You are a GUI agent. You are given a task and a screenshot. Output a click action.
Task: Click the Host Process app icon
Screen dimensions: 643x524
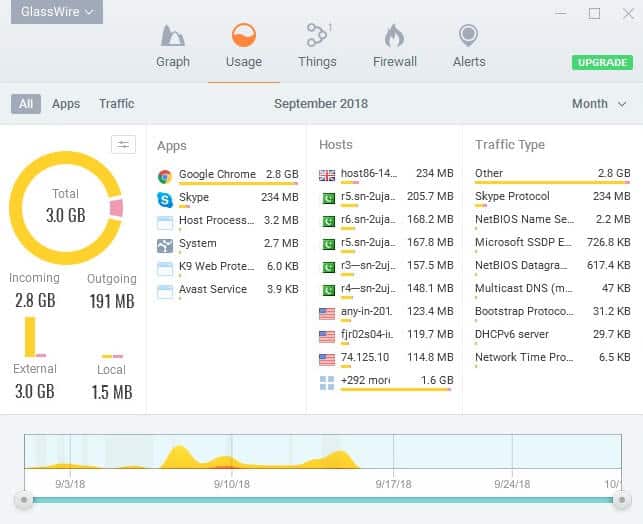[165, 223]
